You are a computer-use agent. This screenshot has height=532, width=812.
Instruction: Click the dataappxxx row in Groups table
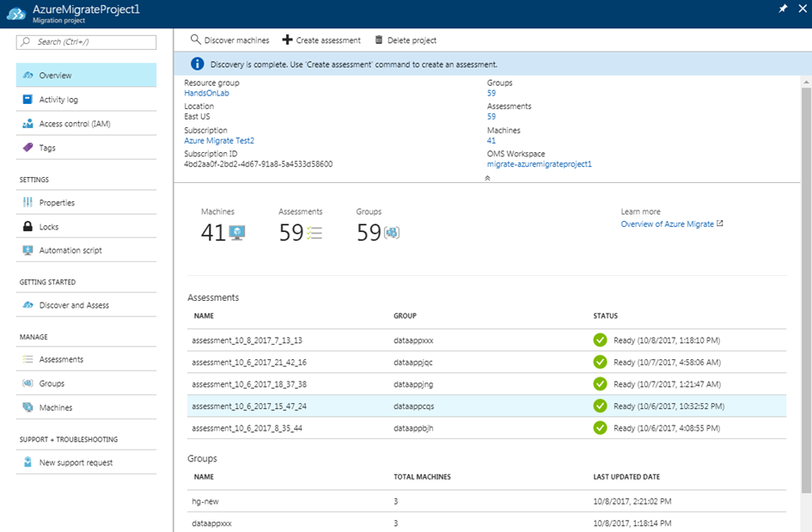(486, 523)
